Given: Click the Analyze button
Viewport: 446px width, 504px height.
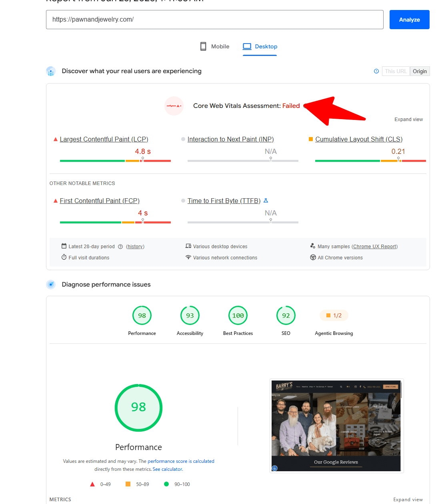Looking at the screenshot, I should tap(410, 20).
